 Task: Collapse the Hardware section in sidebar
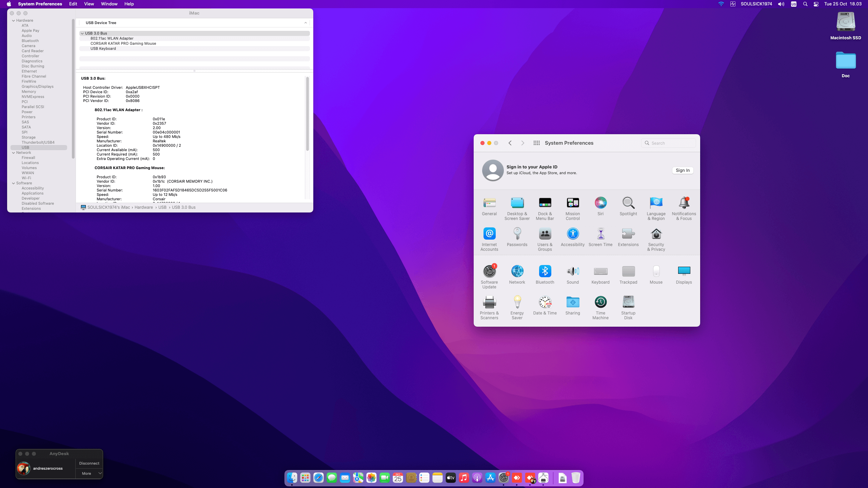point(14,21)
